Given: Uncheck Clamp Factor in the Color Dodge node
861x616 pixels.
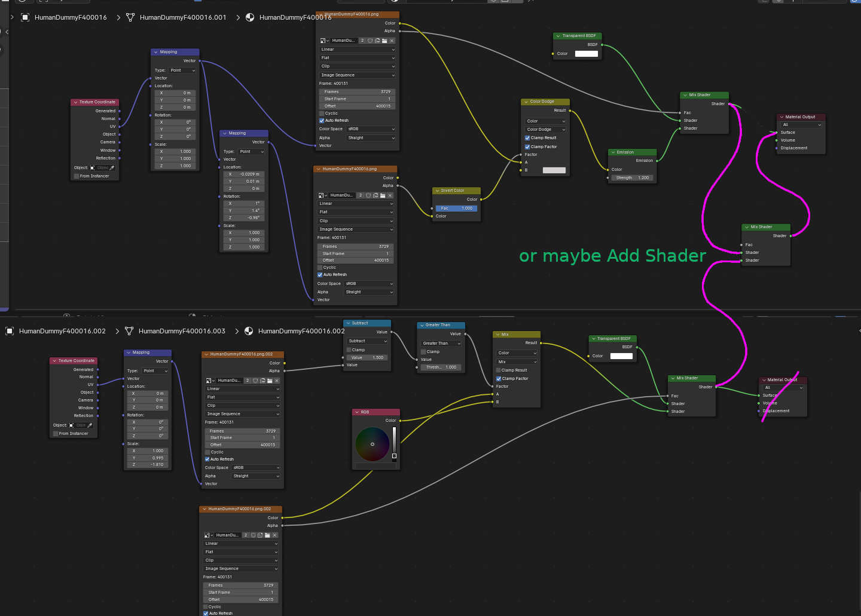Looking at the screenshot, I should click(x=527, y=147).
